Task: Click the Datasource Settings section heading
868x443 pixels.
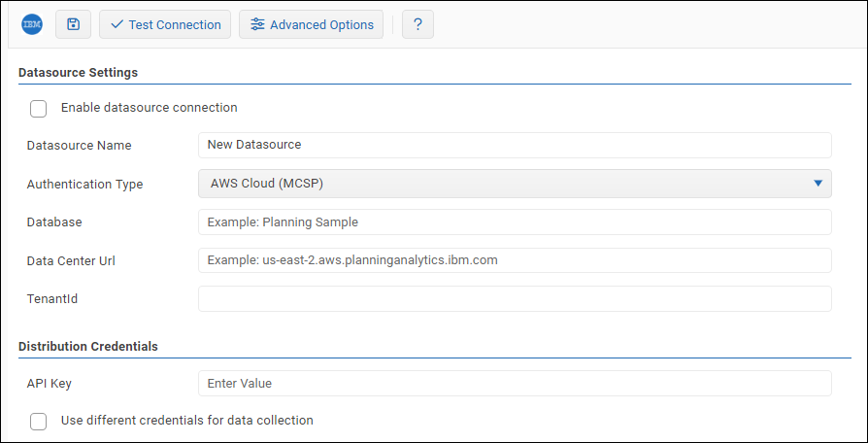Action: pos(78,72)
